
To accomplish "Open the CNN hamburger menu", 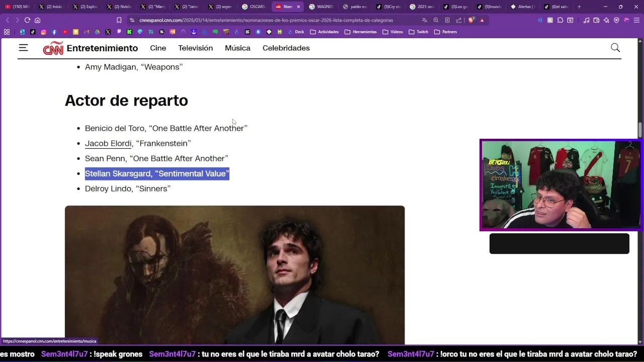I will (x=23, y=48).
